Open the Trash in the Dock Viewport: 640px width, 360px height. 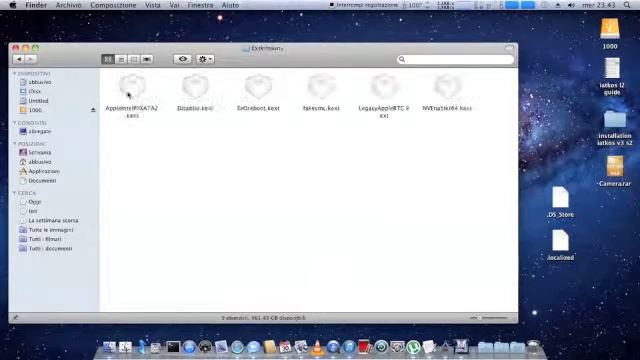[x=533, y=347]
